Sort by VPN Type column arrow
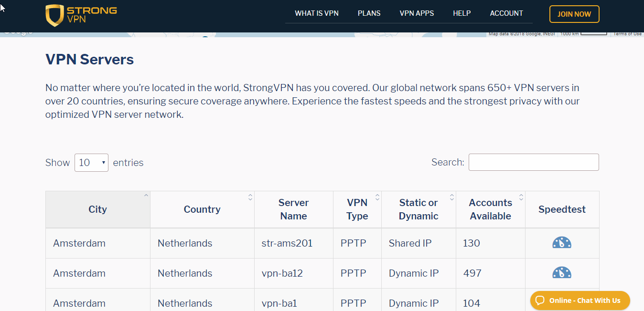Viewport: 644px width, 311px height. 377,197
